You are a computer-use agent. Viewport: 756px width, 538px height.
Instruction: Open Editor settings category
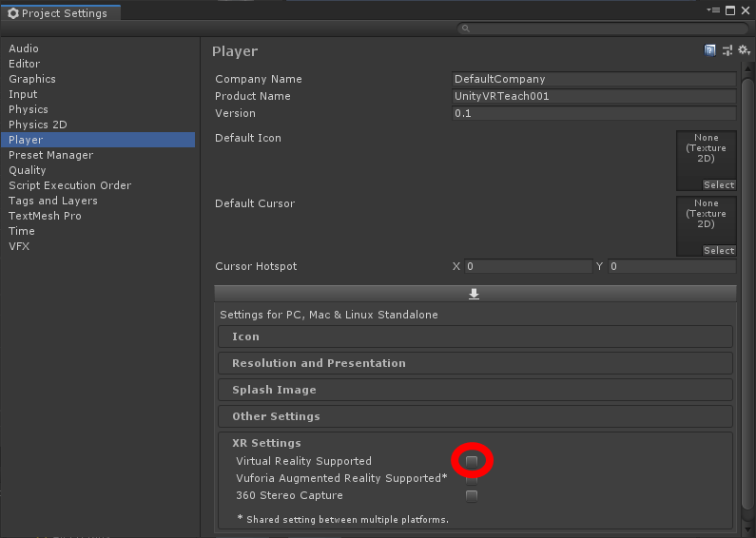[x=98, y=64]
